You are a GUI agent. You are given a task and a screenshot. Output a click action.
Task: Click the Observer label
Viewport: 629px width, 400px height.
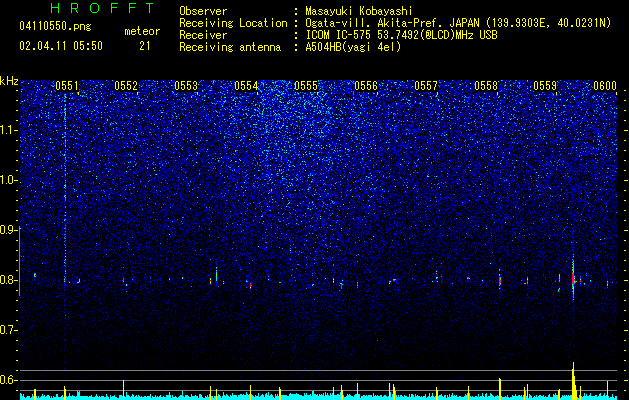pos(203,11)
